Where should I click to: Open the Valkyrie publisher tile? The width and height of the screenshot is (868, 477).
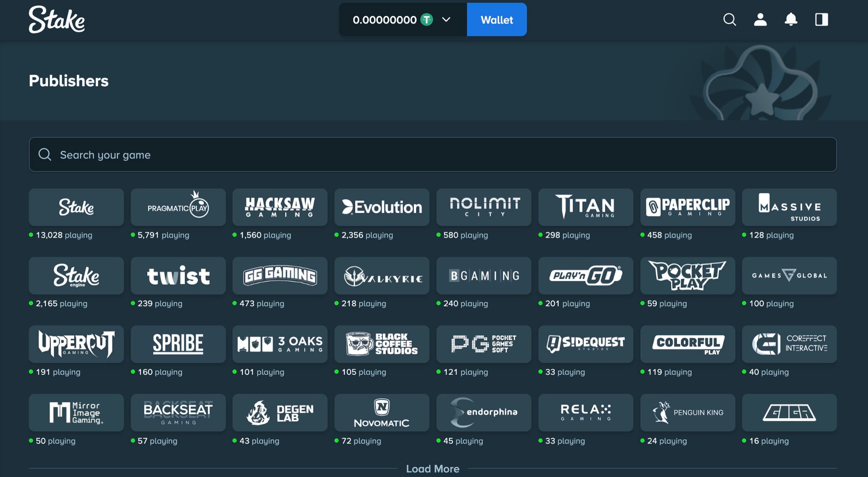tap(382, 276)
